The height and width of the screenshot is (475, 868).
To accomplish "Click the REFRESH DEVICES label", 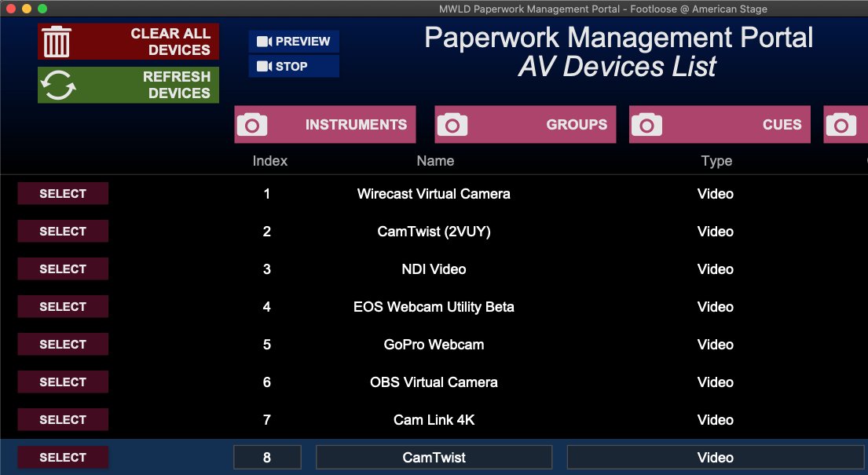I will pyautogui.click(x=177, y=85).
